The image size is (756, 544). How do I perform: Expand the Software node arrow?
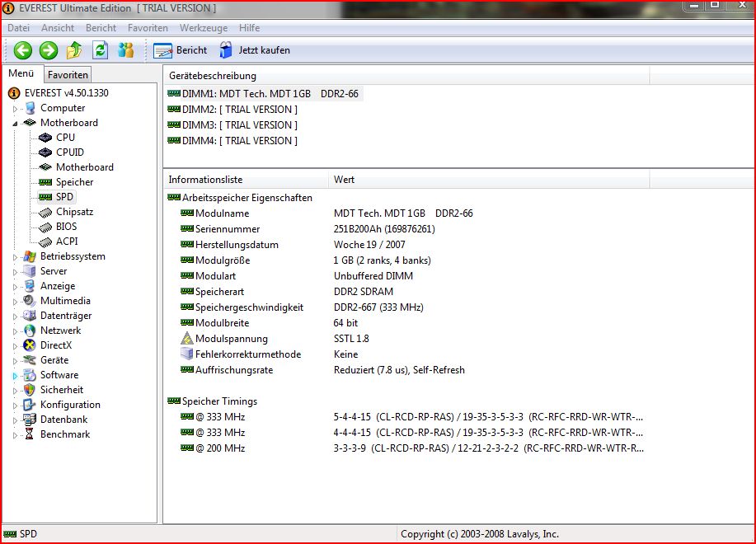click(x=15, y=376)
